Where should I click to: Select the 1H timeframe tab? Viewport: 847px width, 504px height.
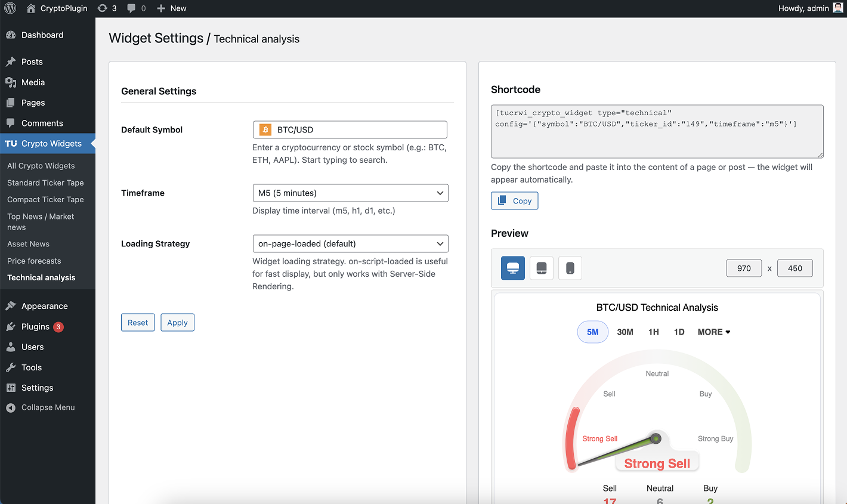coord(654,332)
